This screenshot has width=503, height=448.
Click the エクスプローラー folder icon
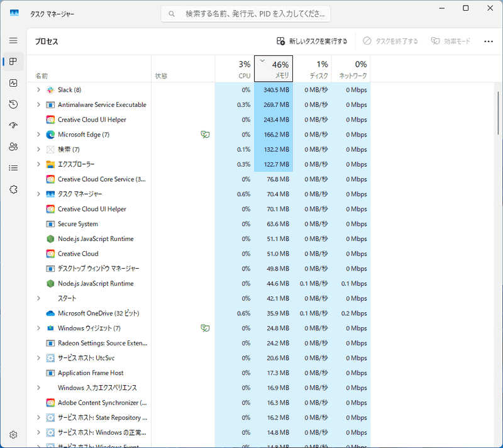click(50, 164)
